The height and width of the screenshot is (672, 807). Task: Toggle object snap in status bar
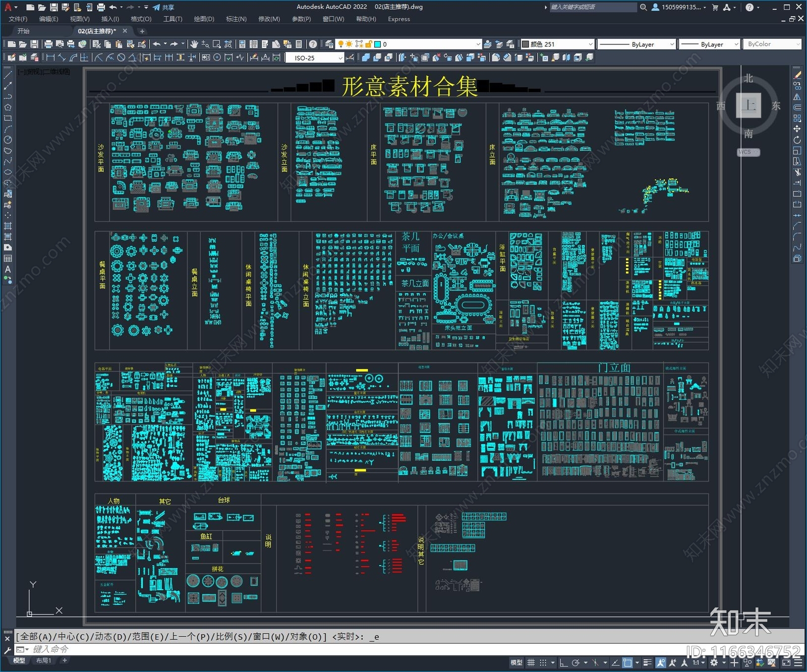click(x=627, y=662)
